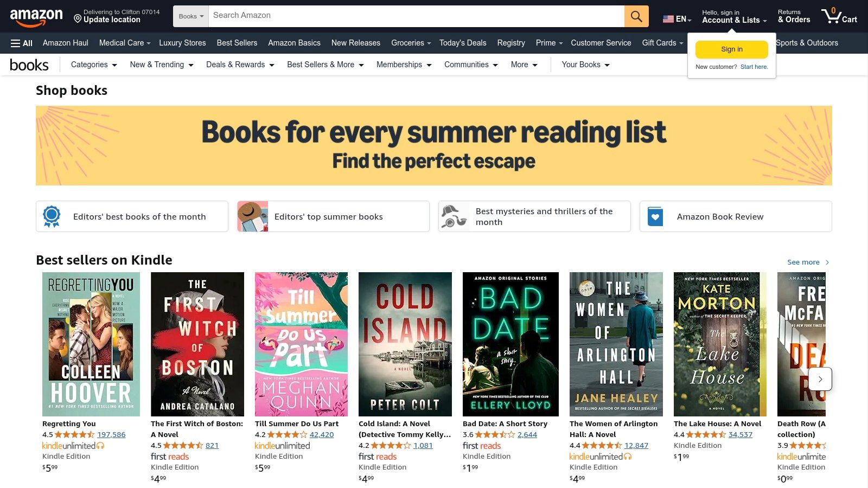Open the Categories dropdown in the books navigation
This screenshot has width=868, height=488.
click(93, 65)
